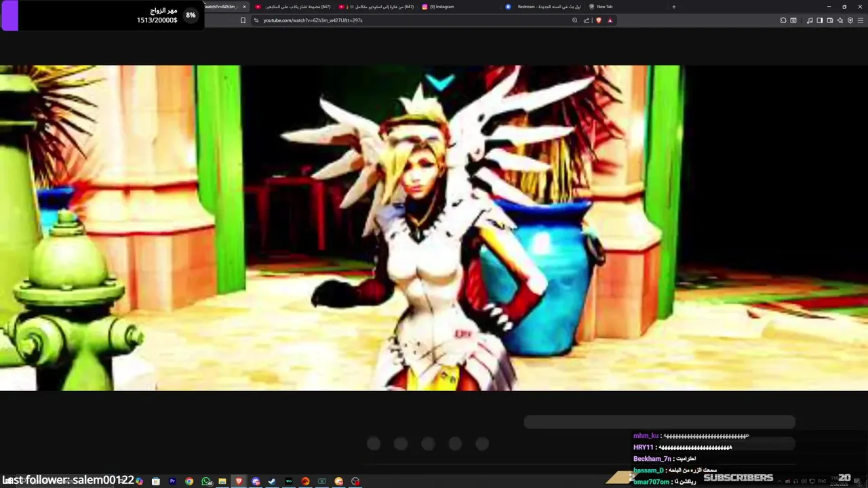Open Microsoft Store from the taskbar
This screenshot has width=868, height=488.
pyautogui.click(x=156, y=481)
